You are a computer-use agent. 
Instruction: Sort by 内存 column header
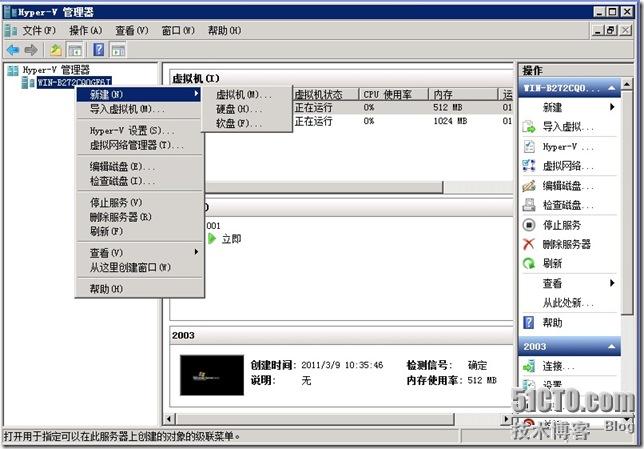463,94
